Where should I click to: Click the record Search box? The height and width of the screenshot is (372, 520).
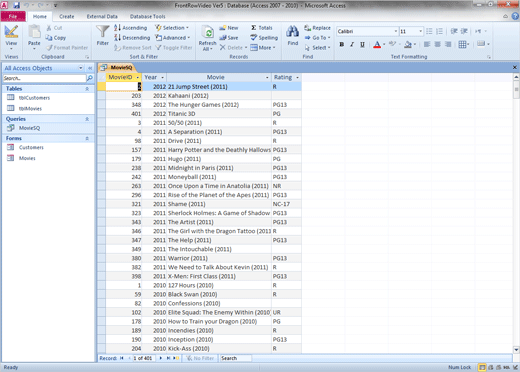[236, 358]
